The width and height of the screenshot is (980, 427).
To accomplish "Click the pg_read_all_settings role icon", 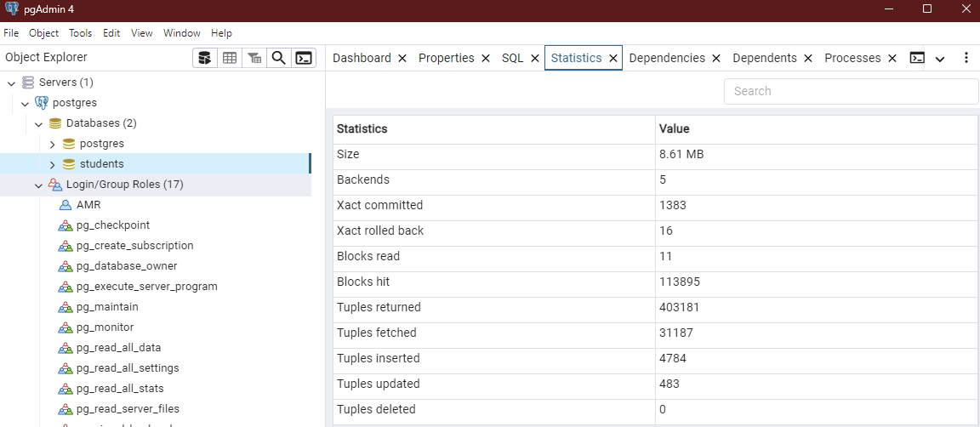I will [66, 368].
